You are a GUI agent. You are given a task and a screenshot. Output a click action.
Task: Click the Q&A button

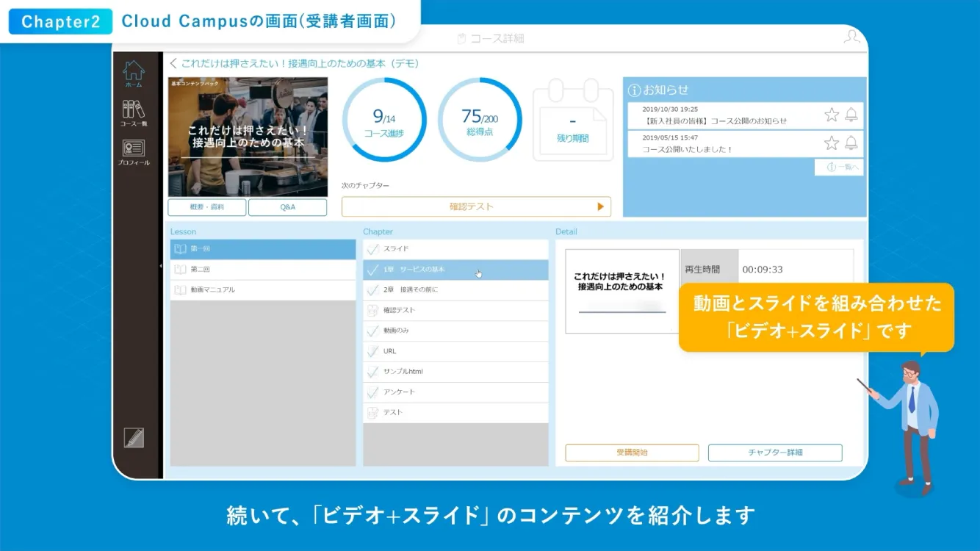tap(288, 207)
